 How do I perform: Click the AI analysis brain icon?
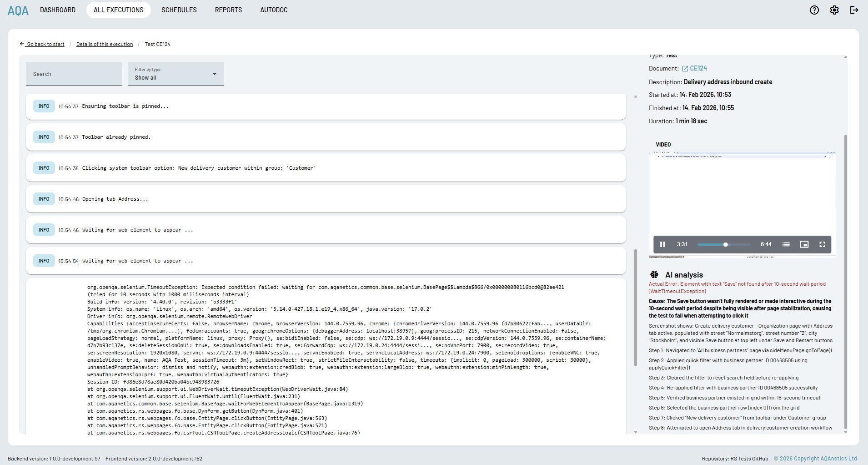pyautogui.click(x=654, y=274)
